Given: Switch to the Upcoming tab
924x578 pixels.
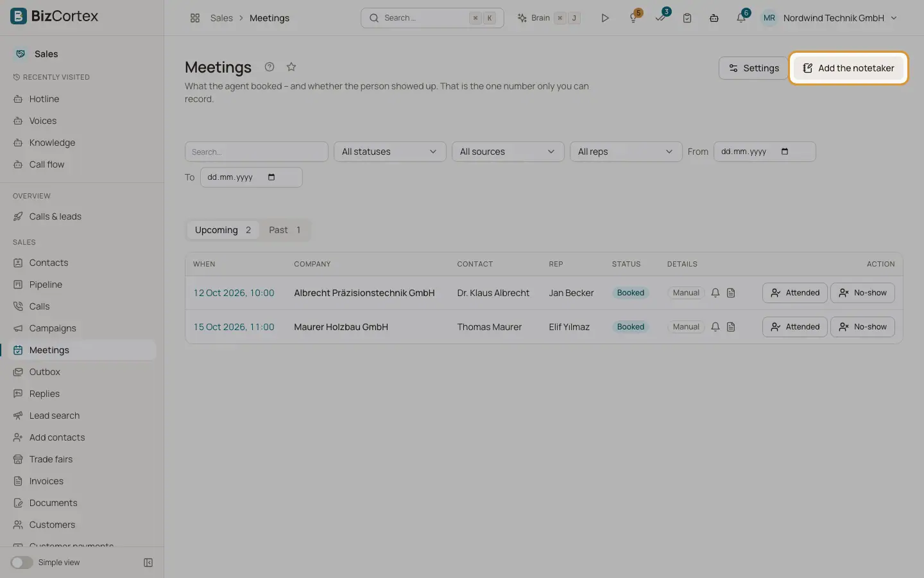Looking at the screenshot, I should pos(223,230).
